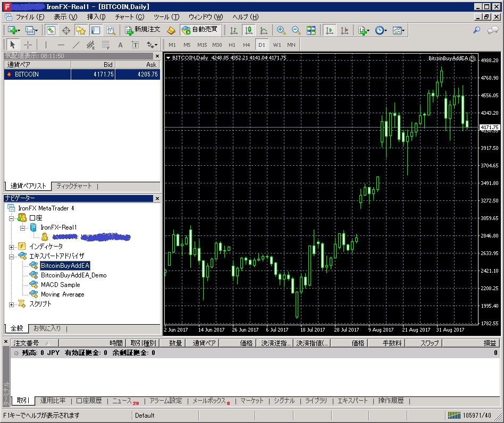The height and width of the screenshot is (423, 504).
Task: Switch to ティックチャート tab
Action: (x=74, y=185)
